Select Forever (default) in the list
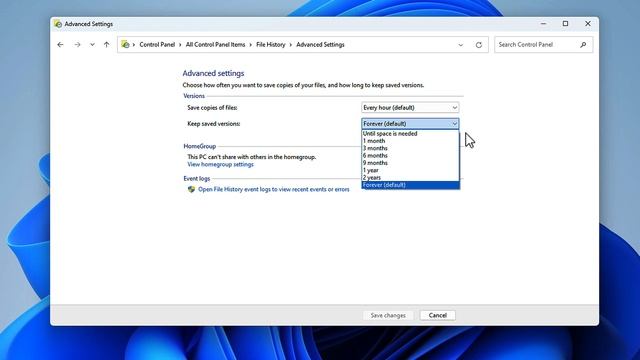Image resolution: width=640 pixels, height=360 pixels. tap(410, 185)
